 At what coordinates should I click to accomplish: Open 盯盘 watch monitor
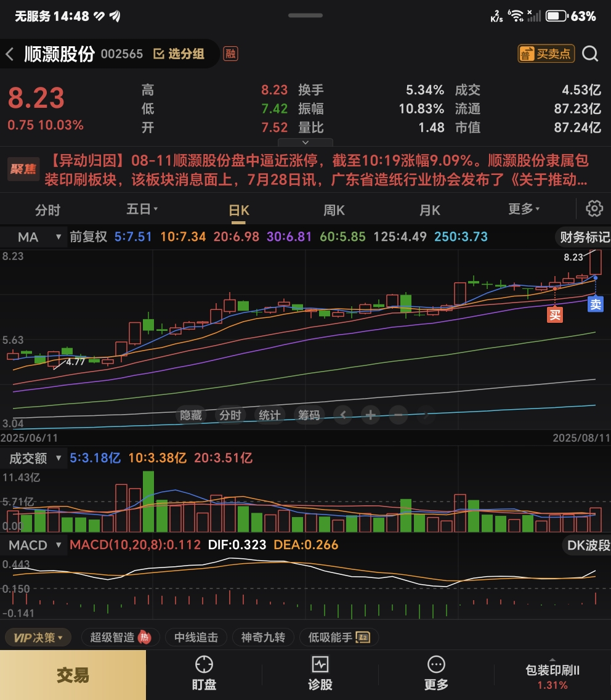pyautogui.click(x=204, y=674)
